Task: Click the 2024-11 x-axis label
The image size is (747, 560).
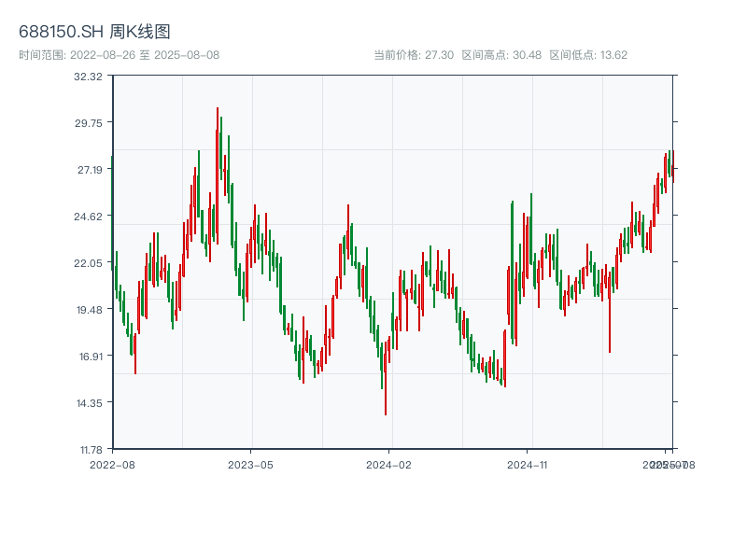Action: coord(527,465)
